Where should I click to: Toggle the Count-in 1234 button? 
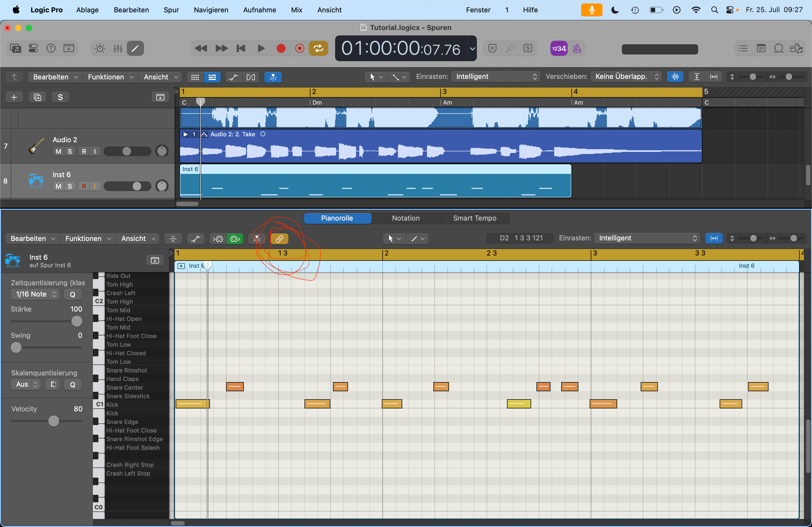(x=559, y=48)
